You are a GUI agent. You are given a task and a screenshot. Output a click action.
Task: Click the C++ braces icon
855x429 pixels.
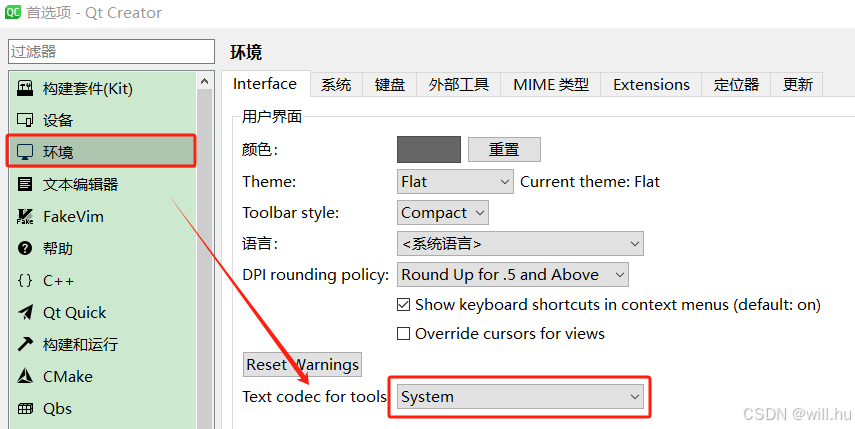[x=25, y=281]
